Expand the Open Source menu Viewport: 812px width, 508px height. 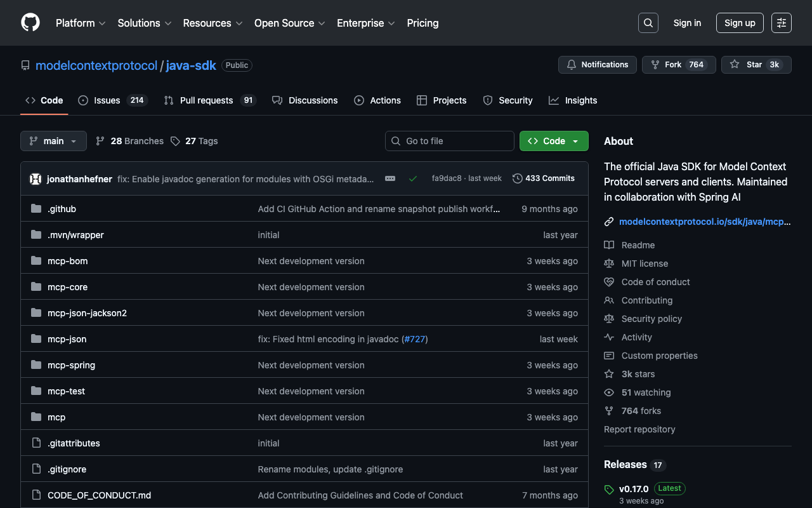click(289, 23)
